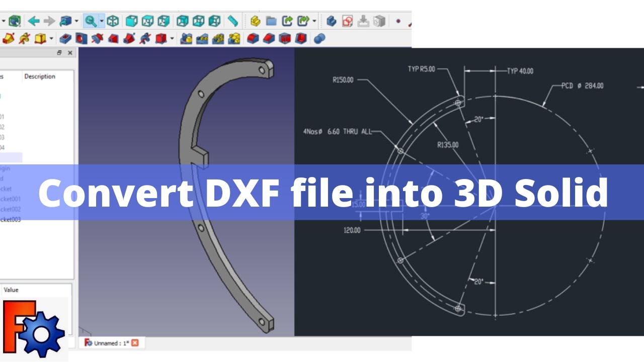Click the blue Create Body icon
The width and height of the screenshot is (644, 362).
point(331,21)
